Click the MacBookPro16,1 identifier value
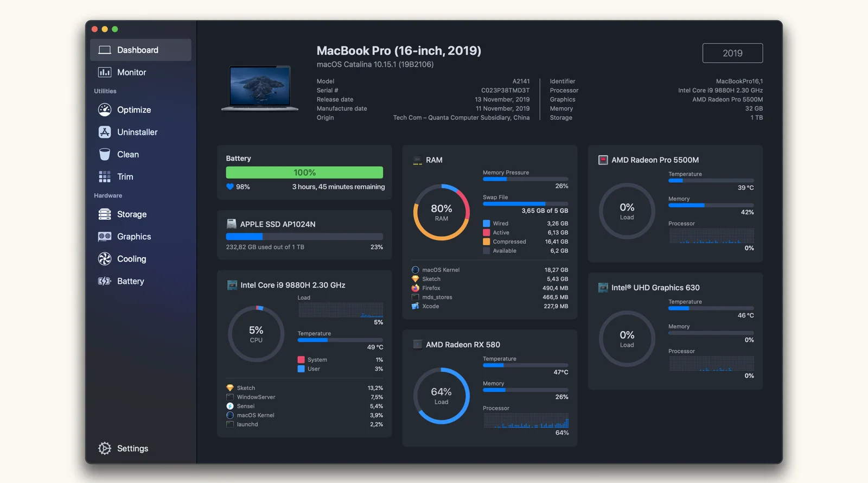This screenshot has width=868, height=483. [739, 81]
